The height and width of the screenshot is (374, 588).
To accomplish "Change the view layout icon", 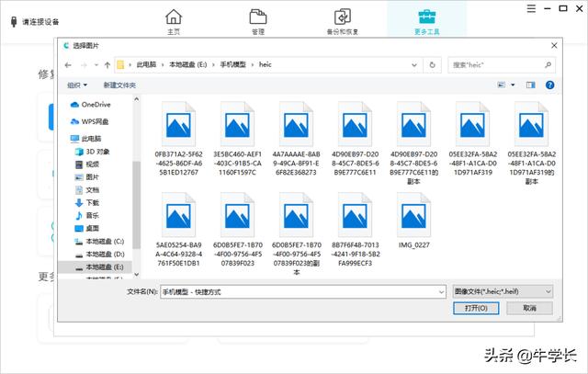I will click(501, 85).
